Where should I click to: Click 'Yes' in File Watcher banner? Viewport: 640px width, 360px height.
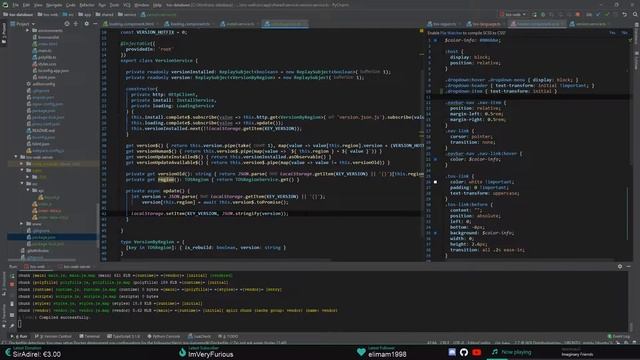click(612, 33)
